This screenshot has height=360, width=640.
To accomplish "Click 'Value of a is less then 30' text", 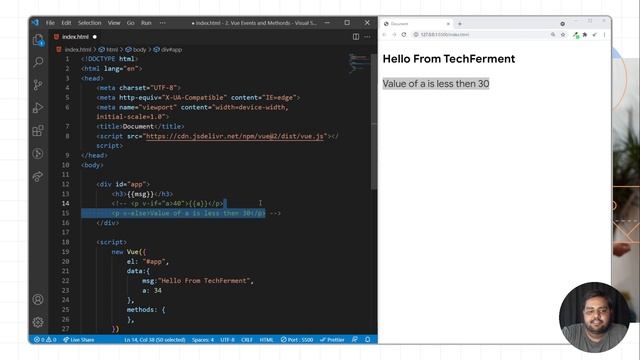I will coord(436,84).
